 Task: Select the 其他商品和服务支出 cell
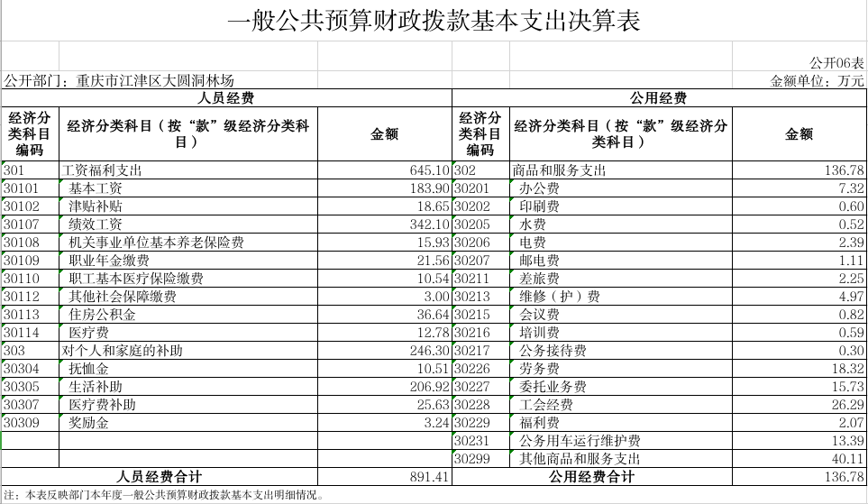[x=621, y=459]
